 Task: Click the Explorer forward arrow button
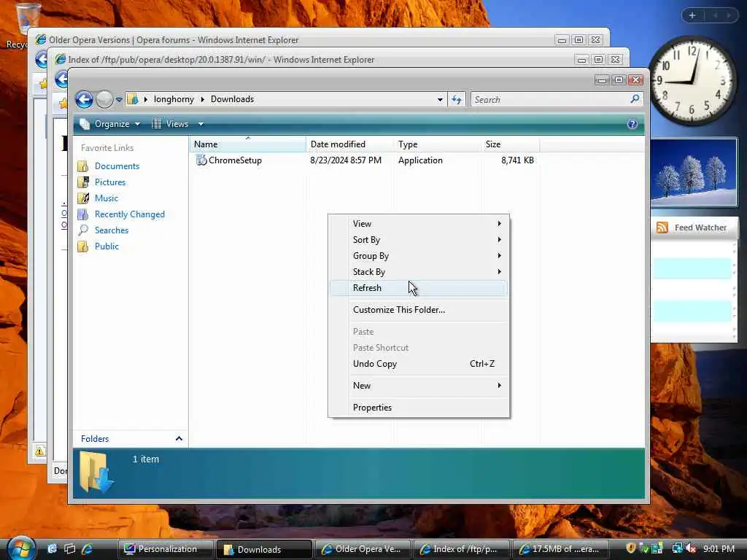tap(104, 99)
